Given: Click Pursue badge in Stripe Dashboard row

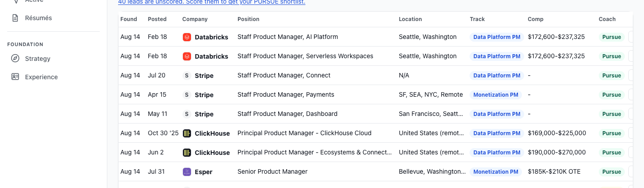Looking at the screenshot, I should (x=611, y=114).
